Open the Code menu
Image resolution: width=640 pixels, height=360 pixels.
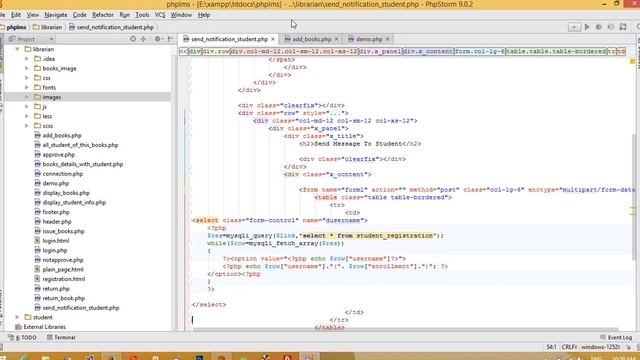[x=80, y=15]
